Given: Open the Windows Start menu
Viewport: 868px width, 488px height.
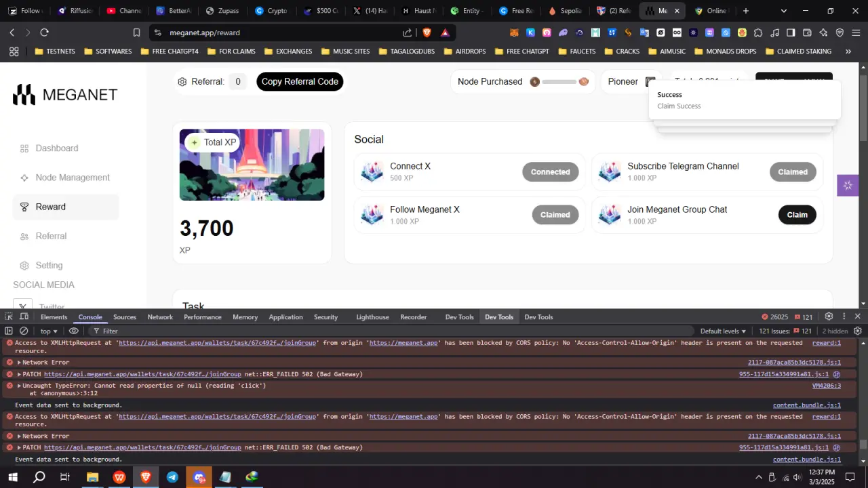Looking at the screenshot, I should tap(12, 477).
